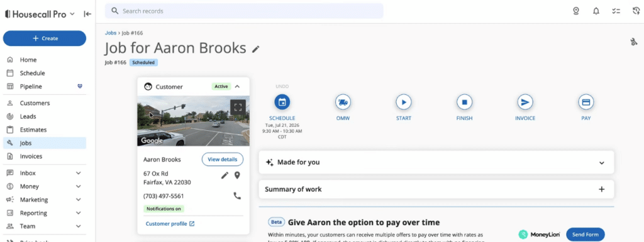Click the Pipeline premium heart badge
The height and width of the screenshot is (242, 644).
point(80,87)
